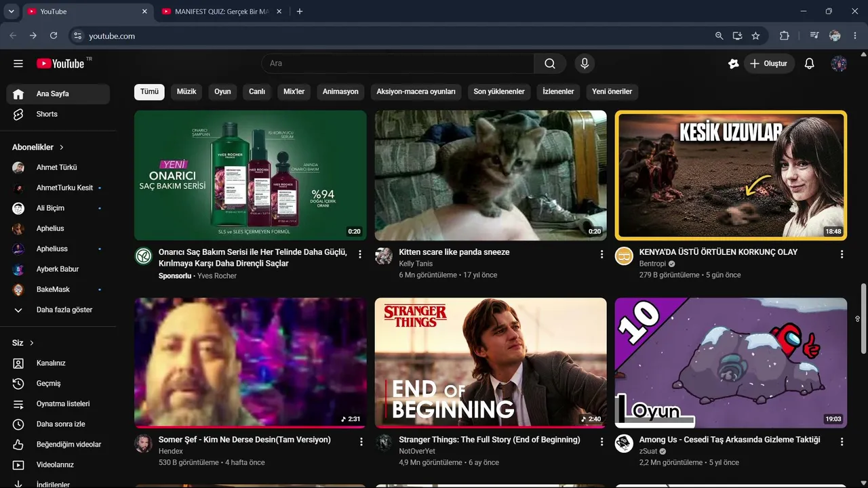
Task: Open Shorts in the sidebar
Action: pos(58,114)
